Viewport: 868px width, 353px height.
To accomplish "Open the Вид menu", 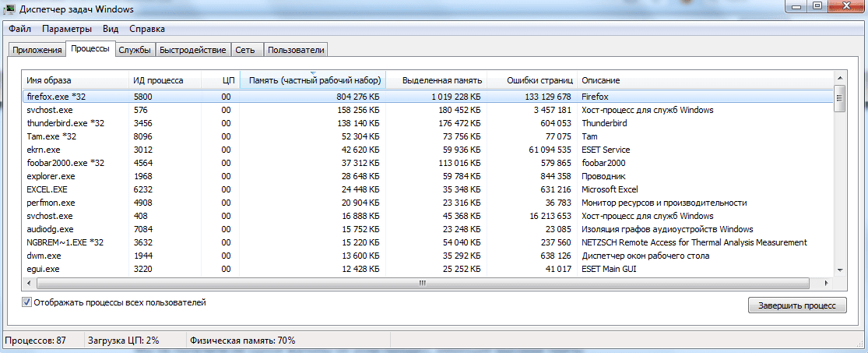I will tap(111, 29).
